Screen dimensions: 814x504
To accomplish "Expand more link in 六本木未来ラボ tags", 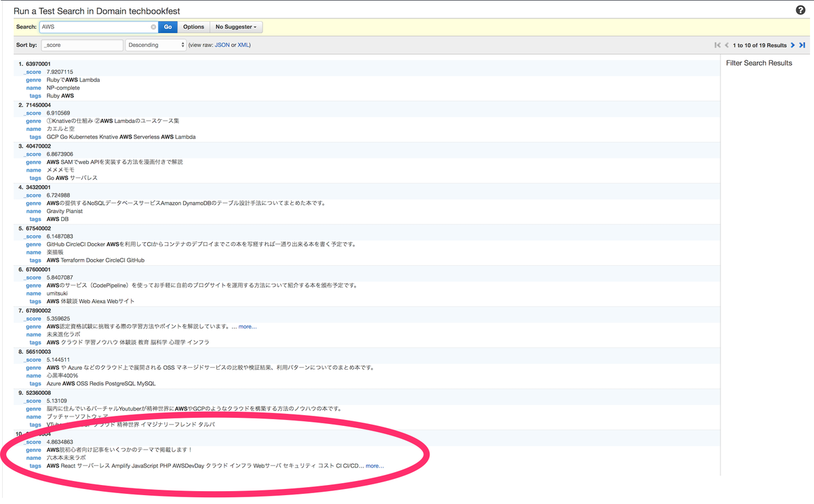I will (x=374, y=466).
